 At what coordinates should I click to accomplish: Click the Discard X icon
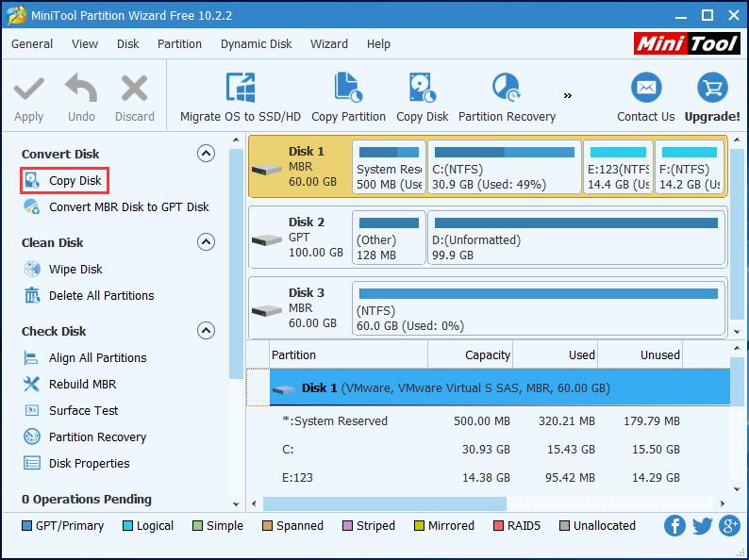134,89
